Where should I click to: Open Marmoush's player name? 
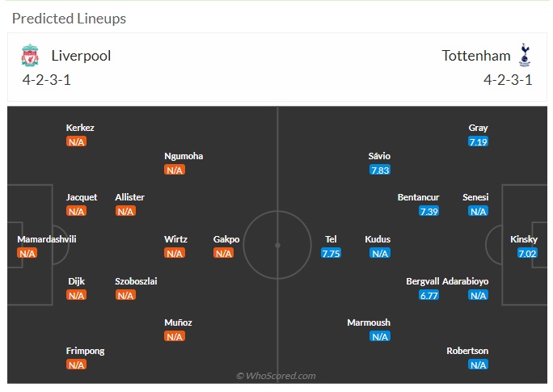pyautogui.click(x=369, y=322)
